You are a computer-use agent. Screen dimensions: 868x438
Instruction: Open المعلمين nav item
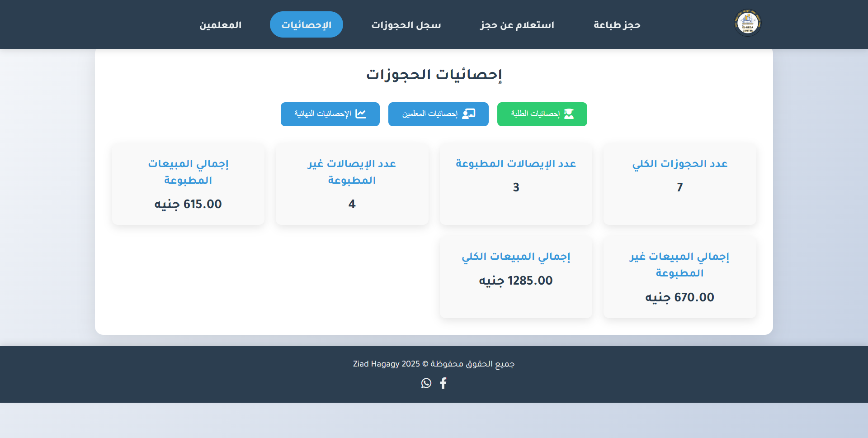pyautogui.click(x=221, y=25)
